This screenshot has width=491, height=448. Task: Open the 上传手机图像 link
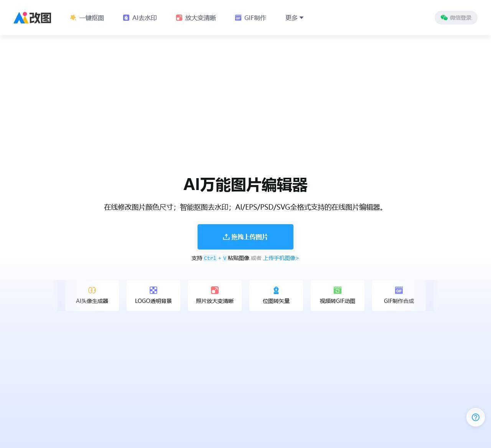pyautogui.click(x=281, y=258)
